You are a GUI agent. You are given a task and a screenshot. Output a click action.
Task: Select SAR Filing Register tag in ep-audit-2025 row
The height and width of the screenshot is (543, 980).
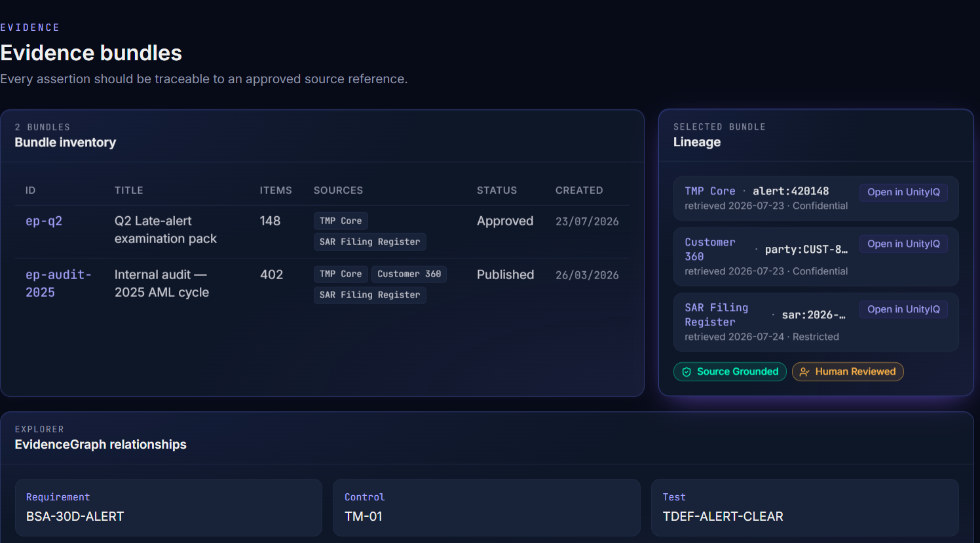click(x=370, y=295)
